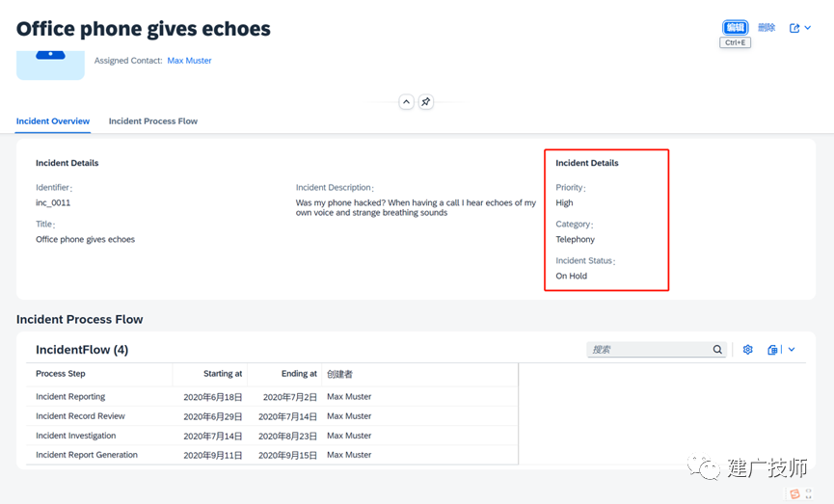
Task: Collapse the header with the up chevron
Action: point(406,101)
